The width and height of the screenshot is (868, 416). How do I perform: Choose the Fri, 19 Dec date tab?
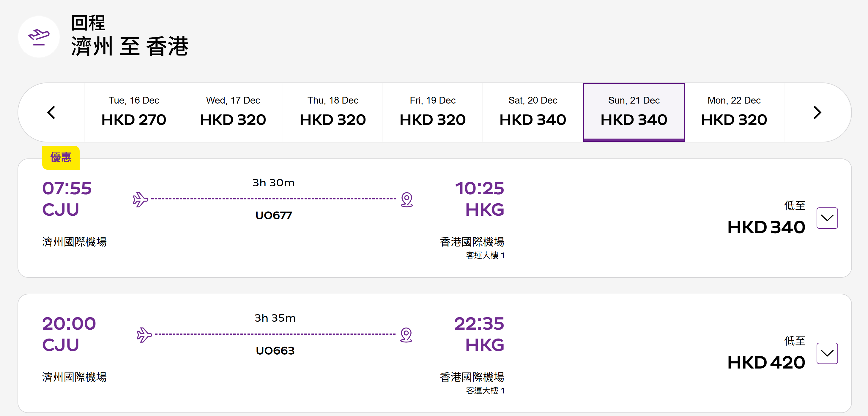[x=433, y=112]
